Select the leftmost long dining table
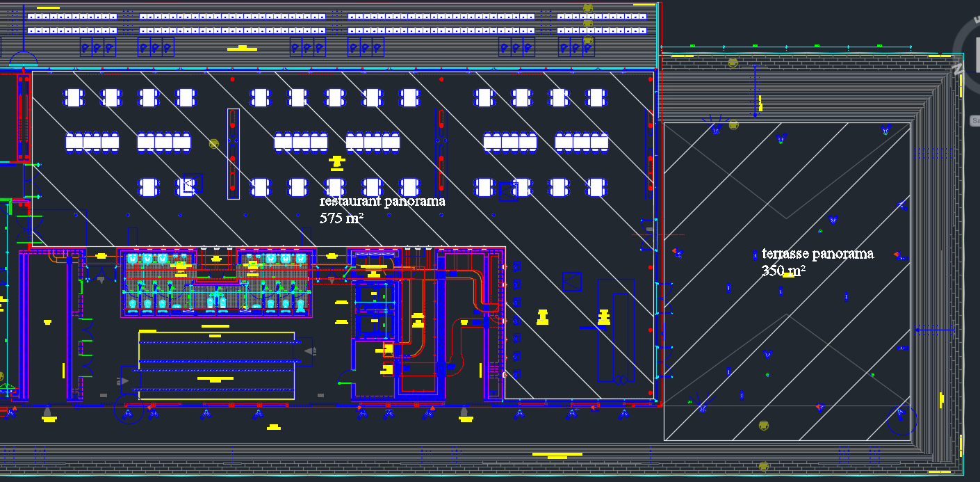The height and width of the screenshot is (482, 980). click(92, 143)
